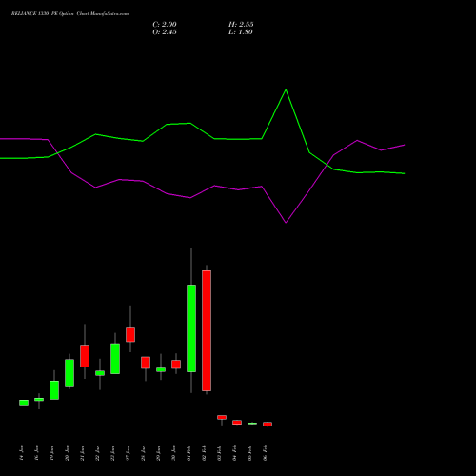Select the 29 Jan date label
476x476 pixels.
158,452
